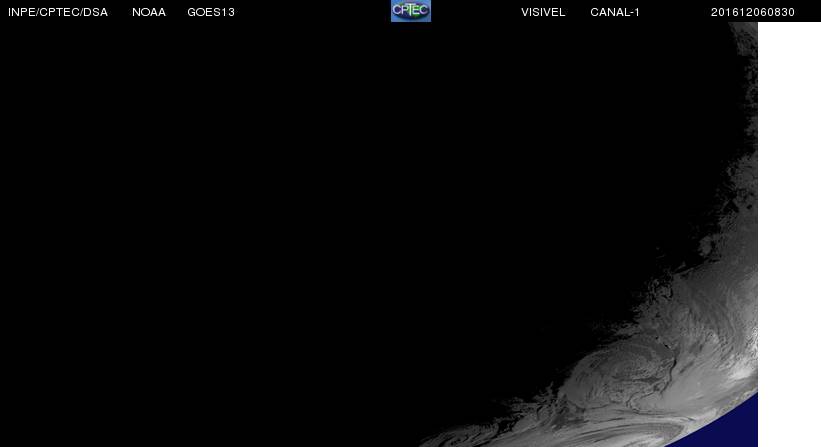Click the VISIVEL channel label
This screenshot has width=821, height=447.
(543, 12)
